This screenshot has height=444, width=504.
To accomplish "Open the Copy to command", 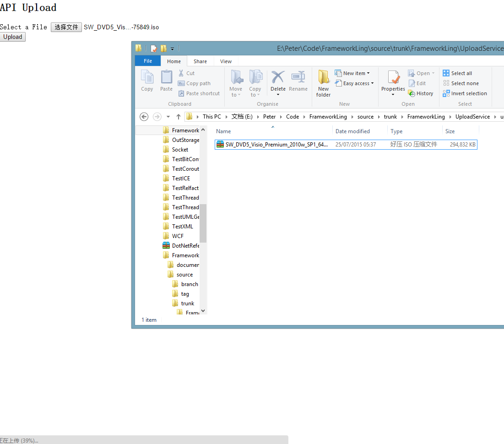I will pos(255,83).
